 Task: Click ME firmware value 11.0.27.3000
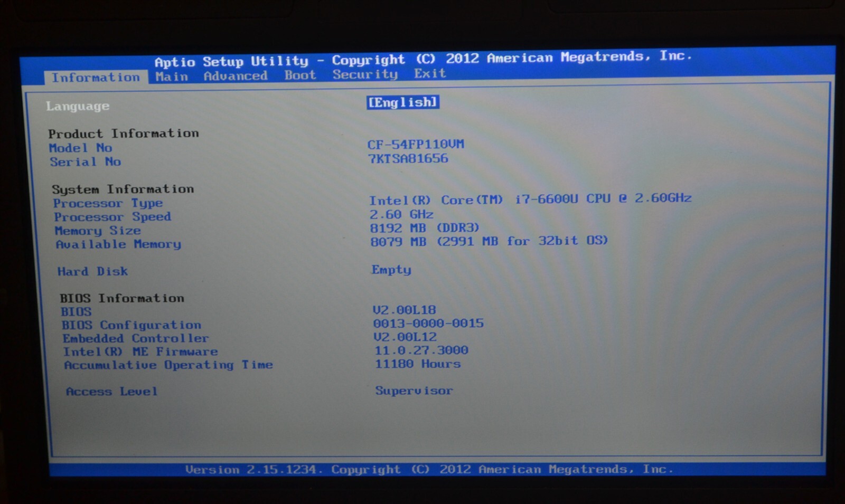[x=421, y=350]
